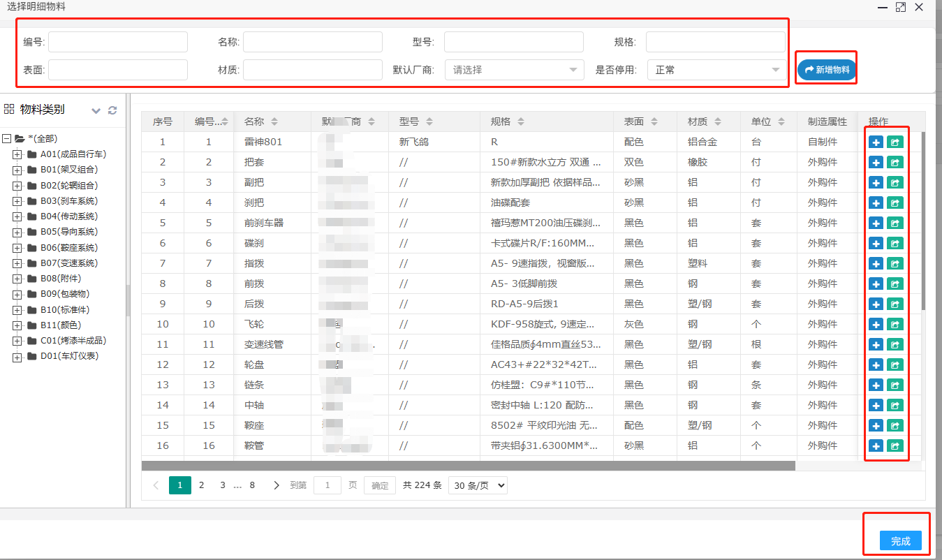This screenshot has width=942, height=560.
Task: Click the collapse chevron icon beside 物料类别
Action: point(96,110)
